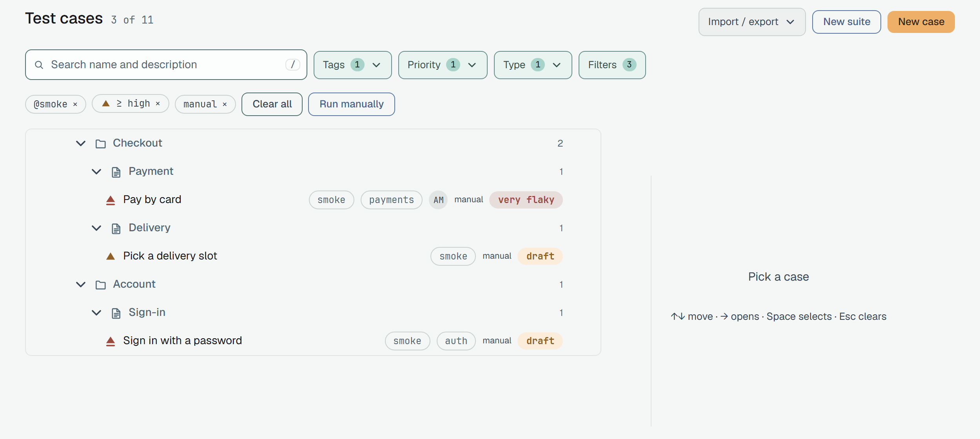Click the New case button

pos(921,22)
